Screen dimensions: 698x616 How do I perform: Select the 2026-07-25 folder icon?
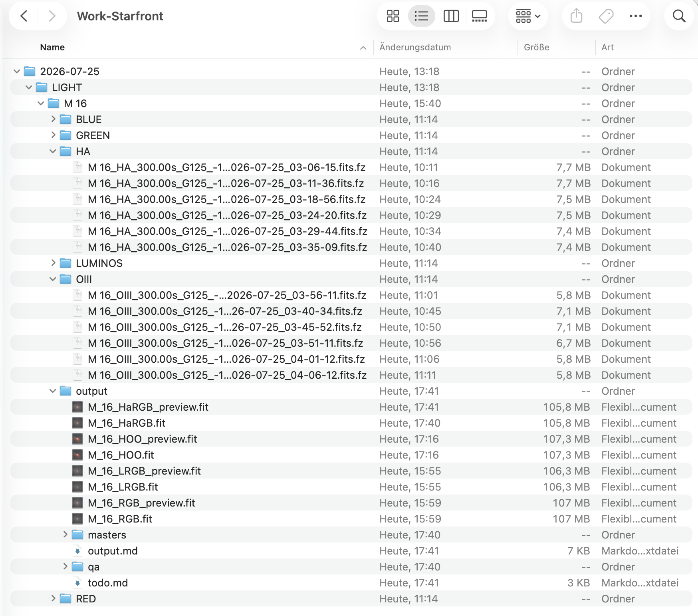point(30,72)
